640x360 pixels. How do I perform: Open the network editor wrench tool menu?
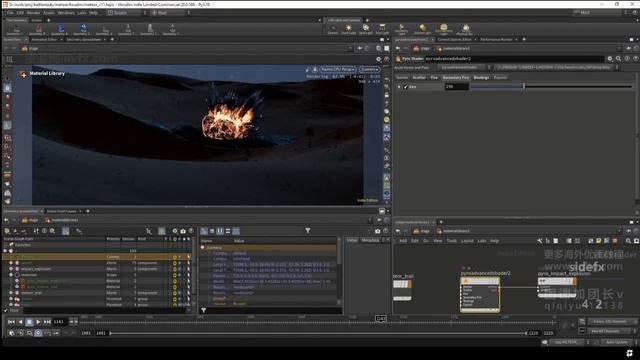coord(540,241)
